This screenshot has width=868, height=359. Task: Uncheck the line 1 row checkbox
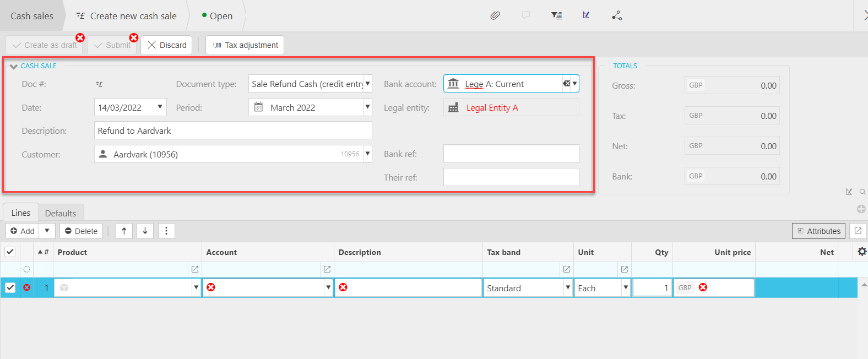10,287
